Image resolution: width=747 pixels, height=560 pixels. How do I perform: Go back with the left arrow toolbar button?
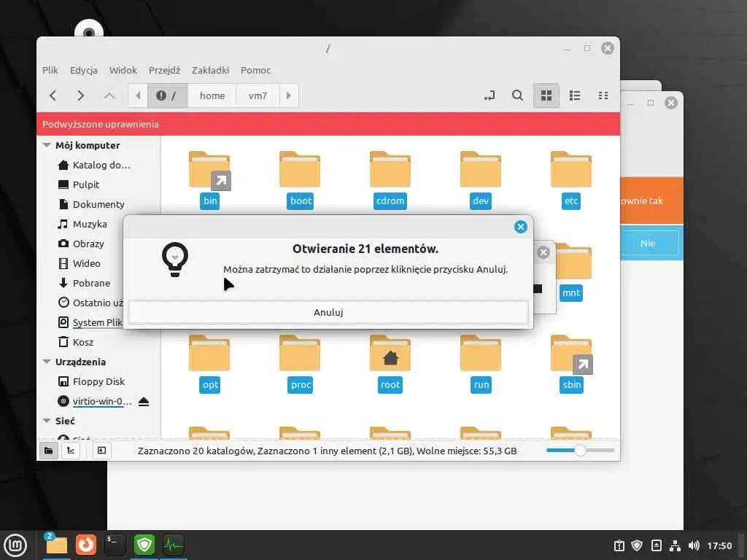pos(53,96)
